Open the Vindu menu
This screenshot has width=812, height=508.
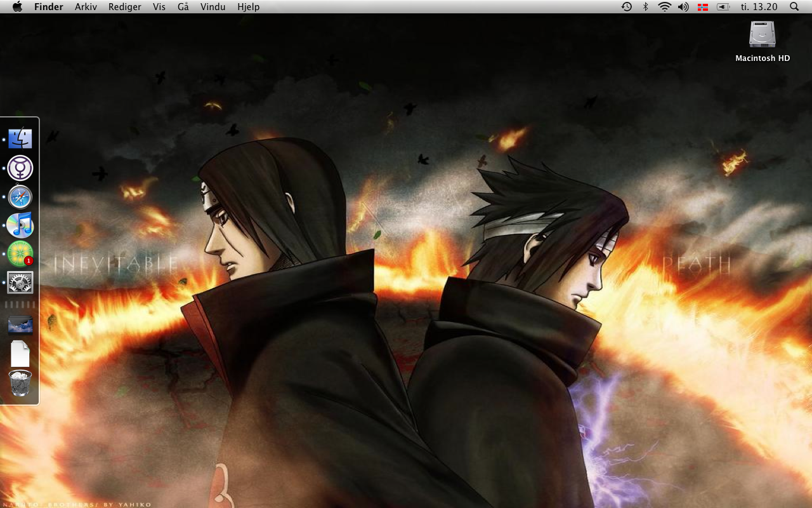pyautogui.click(x=213, y=7)
